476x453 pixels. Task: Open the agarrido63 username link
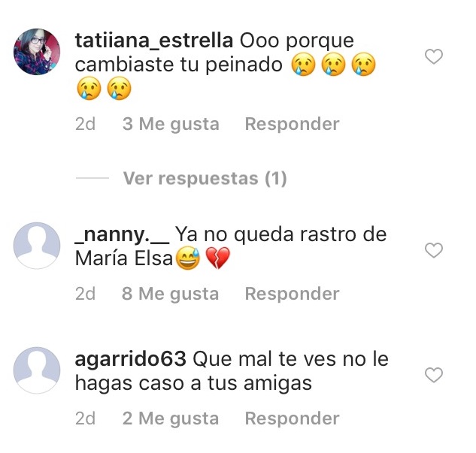[131, 359]
